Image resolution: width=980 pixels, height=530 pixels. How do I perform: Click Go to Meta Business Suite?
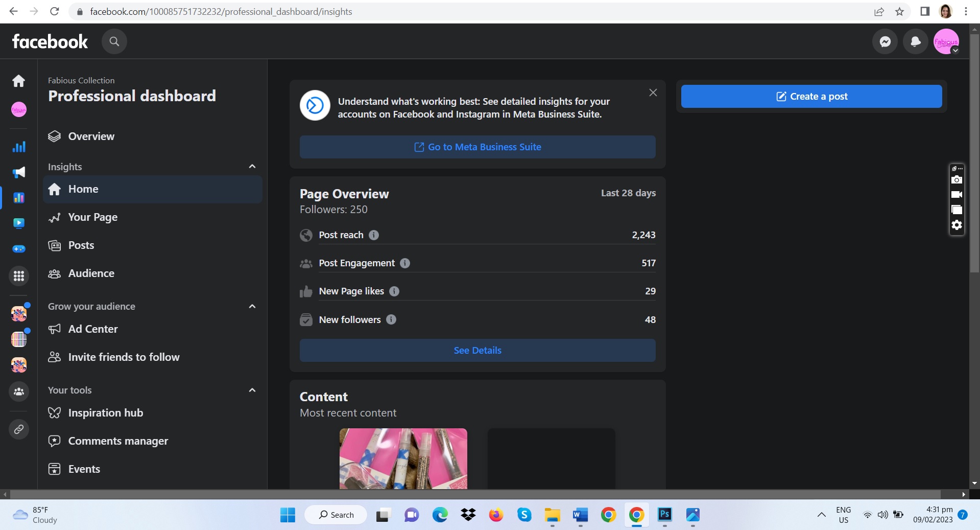(477, 147)
